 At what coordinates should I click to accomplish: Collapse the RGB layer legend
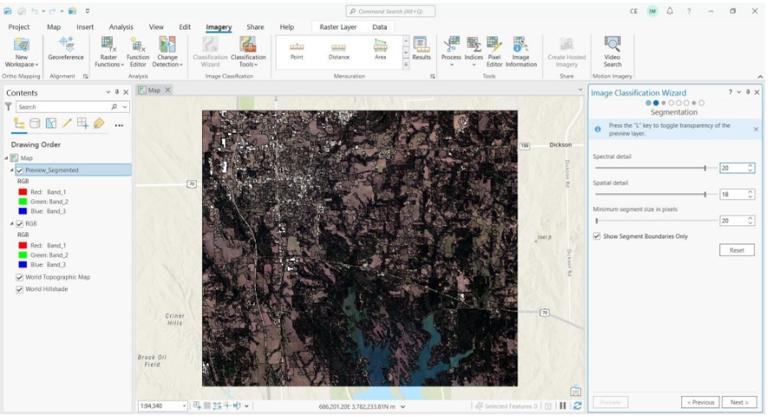tap(12, 223)
